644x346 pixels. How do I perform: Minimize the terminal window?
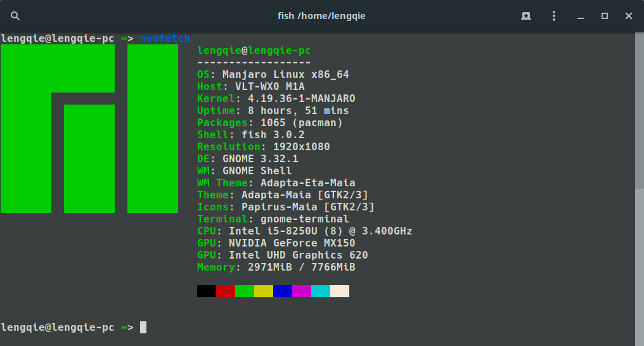tap(581, 16)
